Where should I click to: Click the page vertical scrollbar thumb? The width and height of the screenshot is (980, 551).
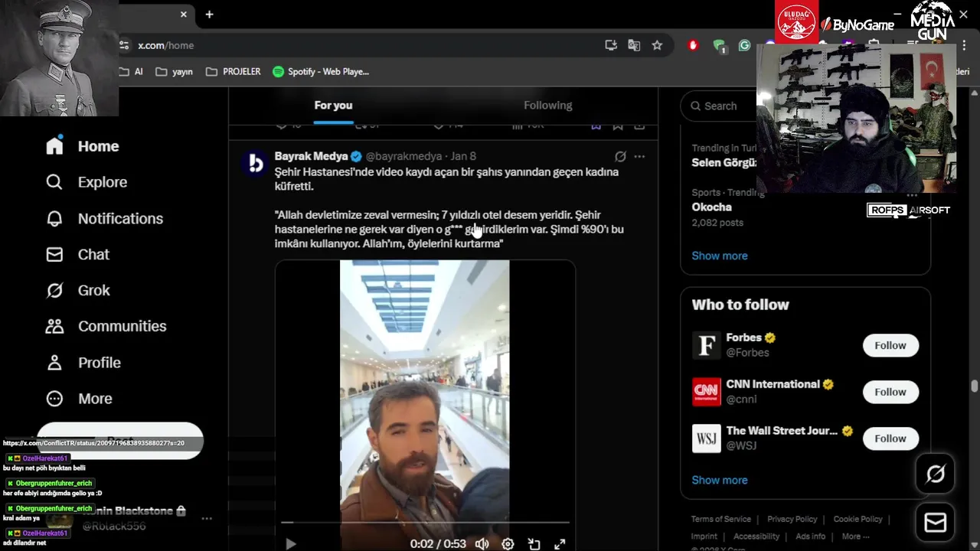[975, 386]
